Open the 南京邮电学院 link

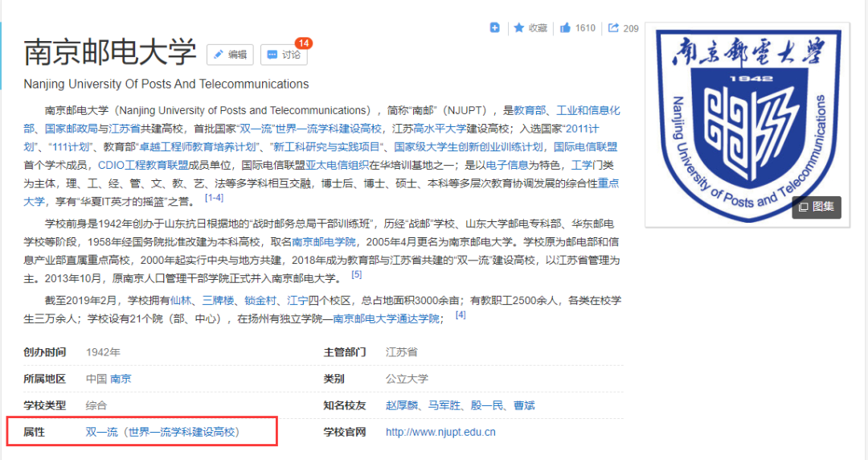tap(323, 241)
